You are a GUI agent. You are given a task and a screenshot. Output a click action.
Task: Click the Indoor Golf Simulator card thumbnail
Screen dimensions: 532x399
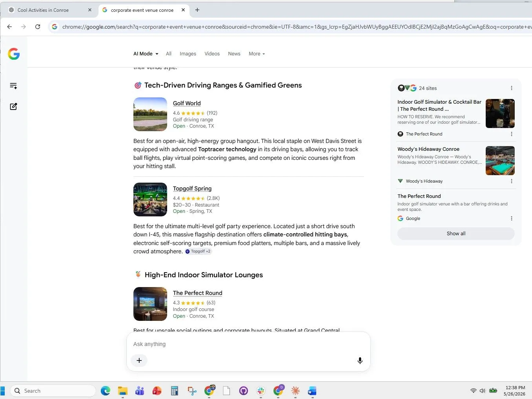point(500,113)
